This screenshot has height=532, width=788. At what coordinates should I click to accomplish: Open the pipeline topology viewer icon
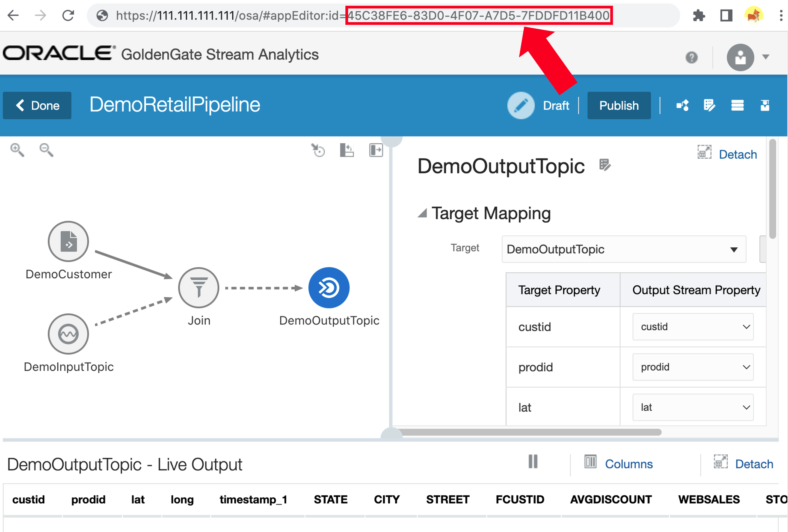tap(683, 105)
